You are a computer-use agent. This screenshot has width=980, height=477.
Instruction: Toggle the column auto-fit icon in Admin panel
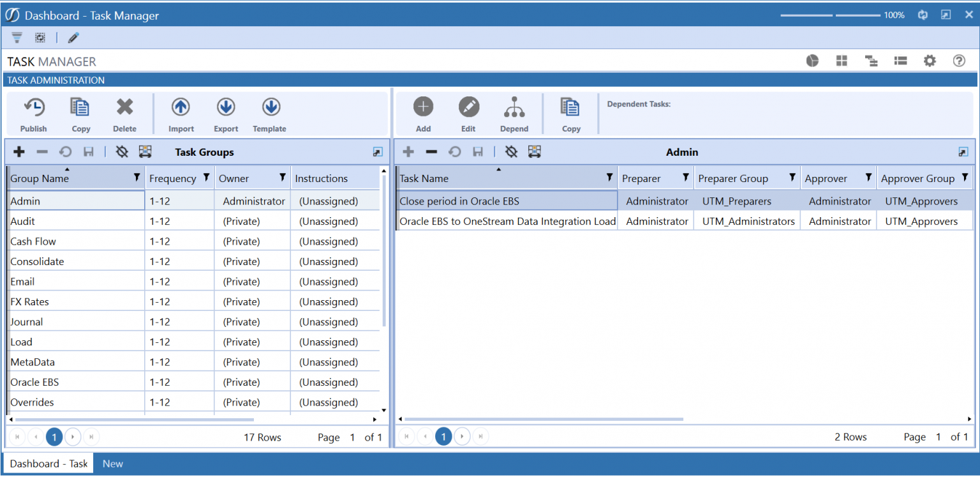535,151
